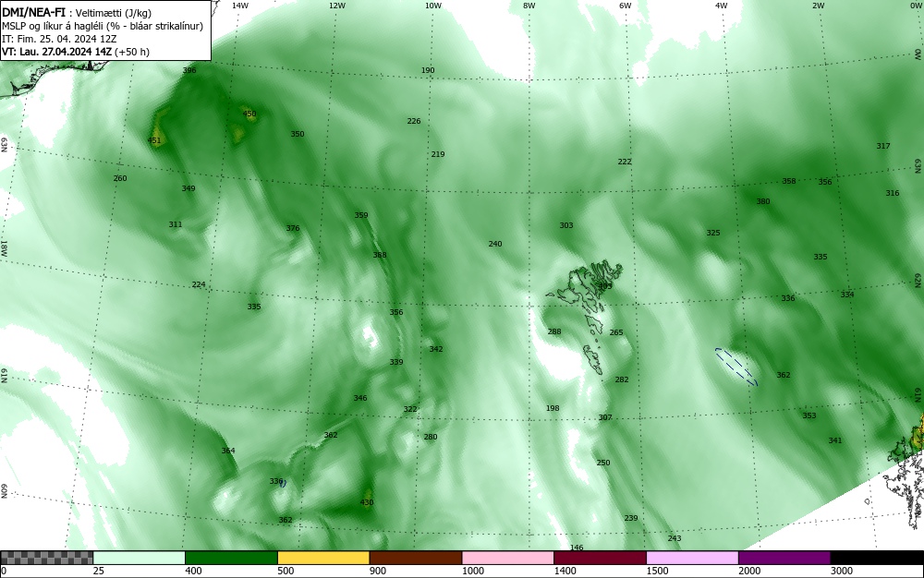Select the map value '349'
This screenshot has height=578, width=924.
coord(188,188)
